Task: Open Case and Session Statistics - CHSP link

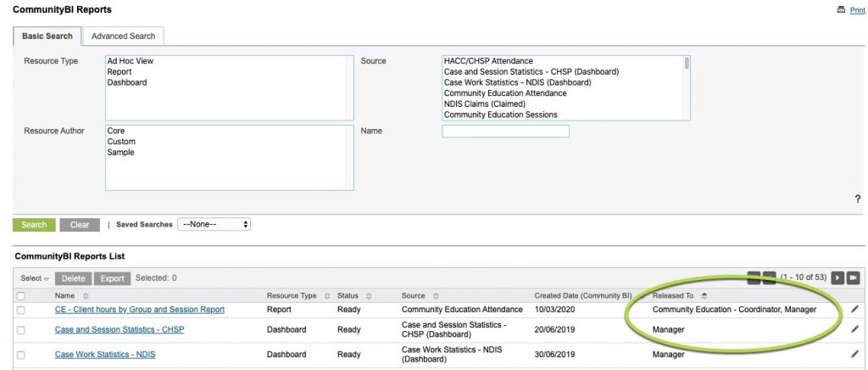Action: 120,329
